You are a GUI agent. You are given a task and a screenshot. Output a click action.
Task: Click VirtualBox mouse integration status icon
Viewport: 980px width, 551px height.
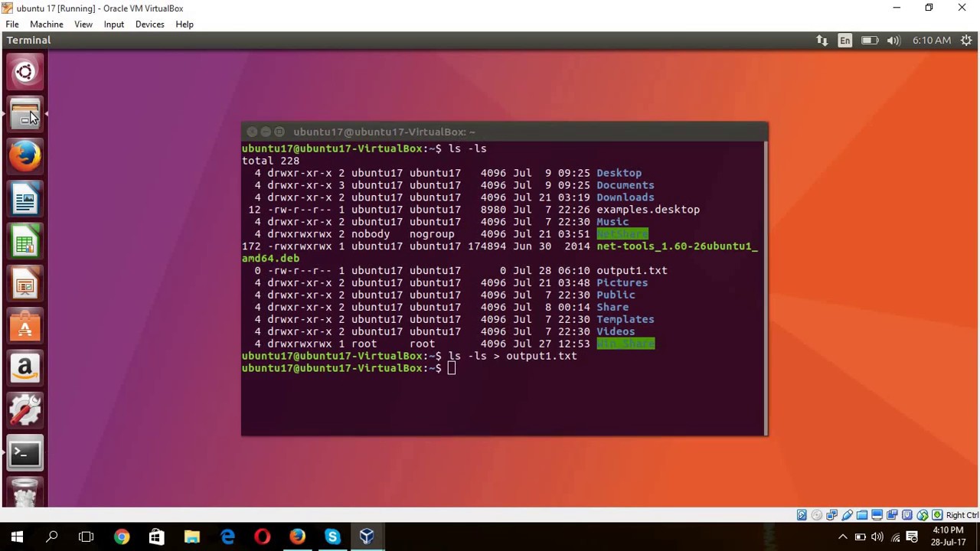click(x=923, y=515)
